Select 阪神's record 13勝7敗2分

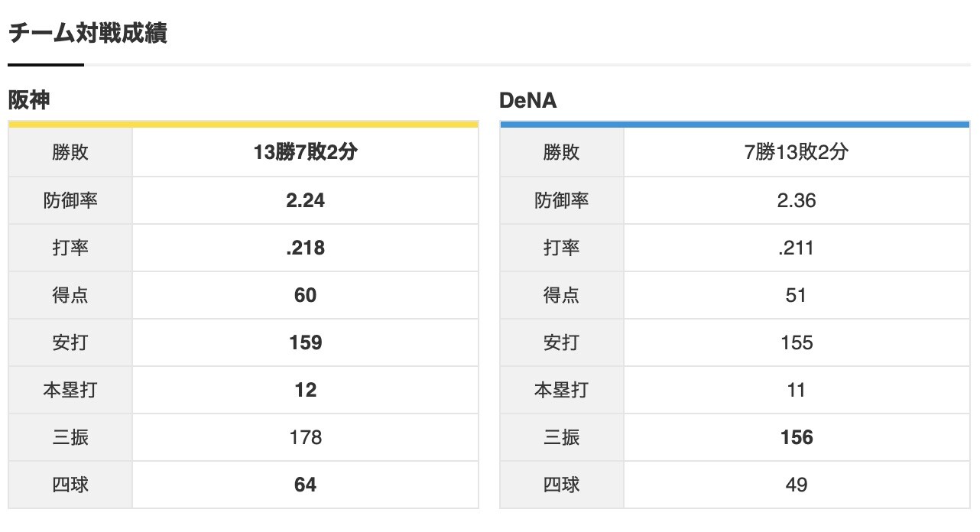tap(305, 153)
